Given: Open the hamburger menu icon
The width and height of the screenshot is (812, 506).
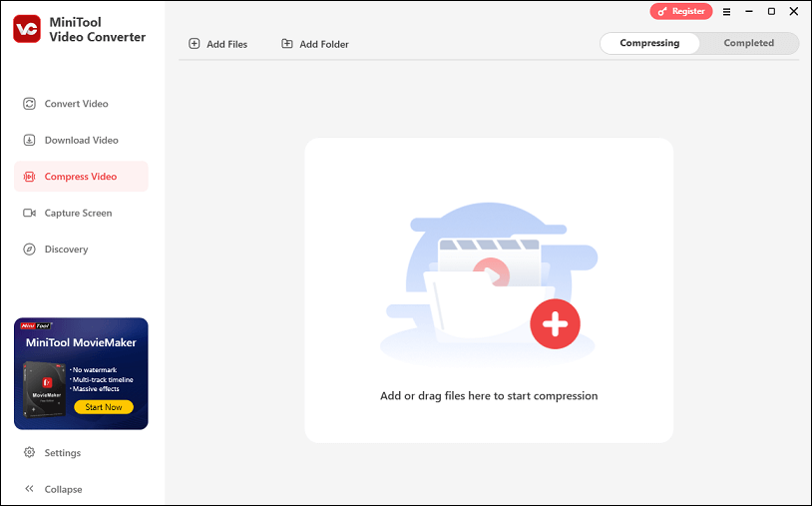Looking at the screenshot, I should click(726, 11).
